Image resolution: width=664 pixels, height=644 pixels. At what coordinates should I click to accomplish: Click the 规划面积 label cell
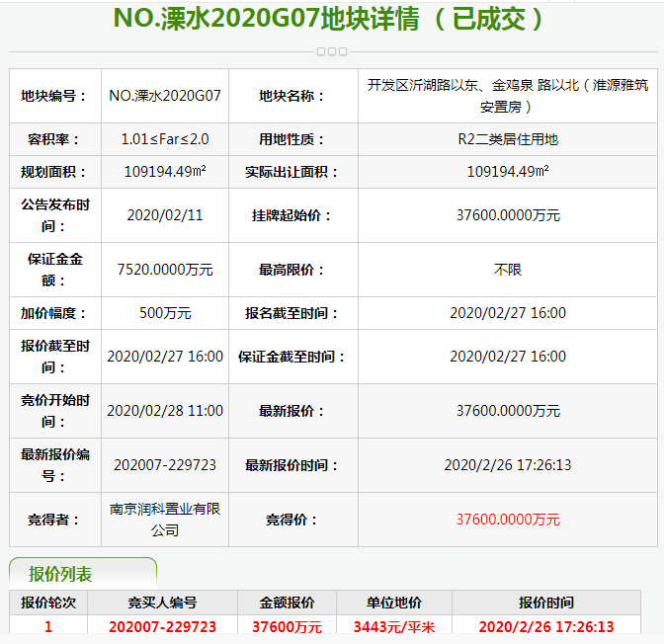tap(55, 172)
